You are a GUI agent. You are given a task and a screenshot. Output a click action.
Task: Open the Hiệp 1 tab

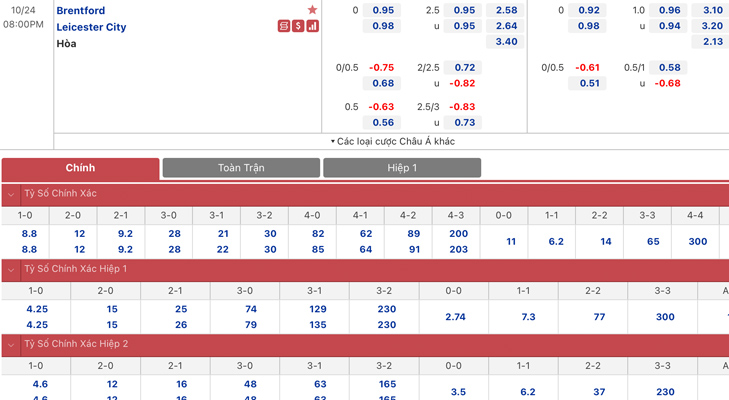(x=402, y=168)
